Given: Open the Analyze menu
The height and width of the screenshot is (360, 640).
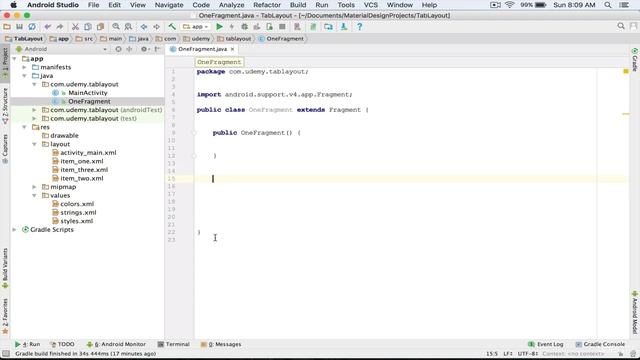Looking at the screenshot, I should pyautogui.click(x=231, y=5).
